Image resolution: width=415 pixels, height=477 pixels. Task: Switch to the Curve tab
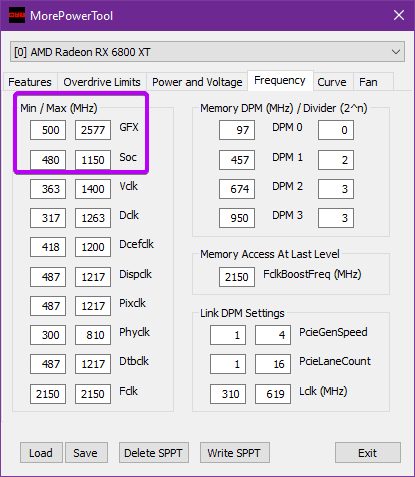332,82
